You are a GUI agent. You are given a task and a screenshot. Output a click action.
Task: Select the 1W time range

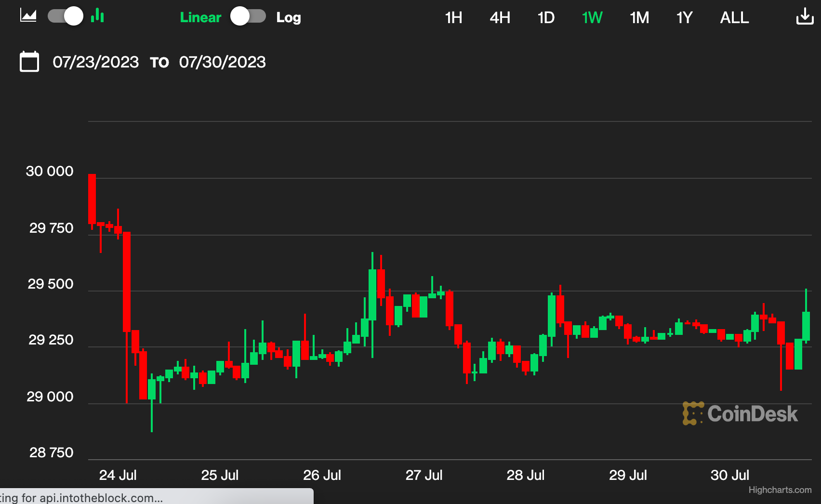pos(592,18)
